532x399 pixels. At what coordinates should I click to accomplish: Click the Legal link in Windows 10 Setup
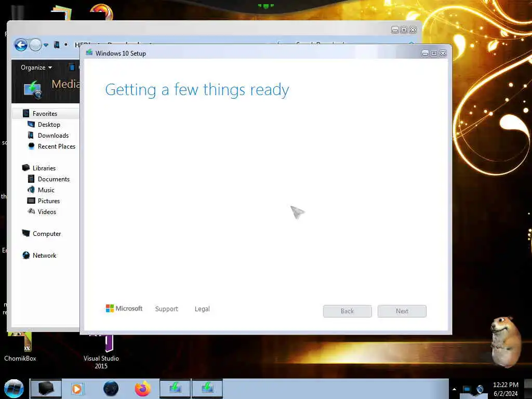pyautogui.click(x=202, y=309)
